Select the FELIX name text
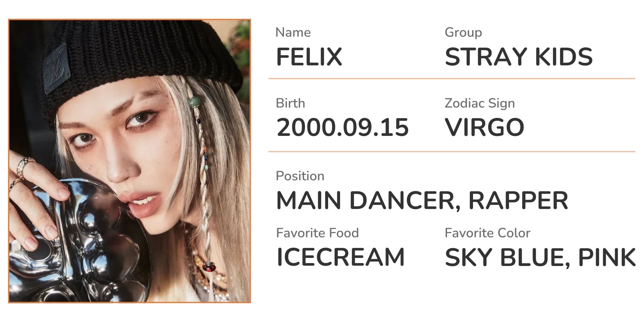The width and height of the screenshot is (644, 322). (309, 57)
